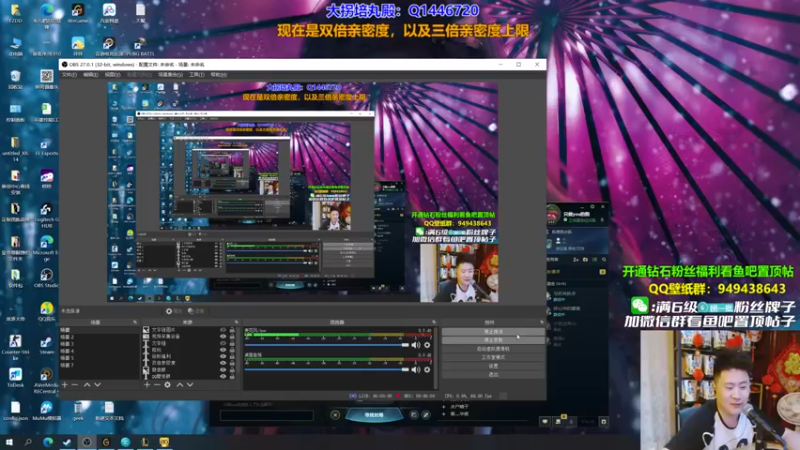The width and height of the screenshot is (800, 450).
Task: Toggle the lock for 文字链 source
Action: point(233,343)
